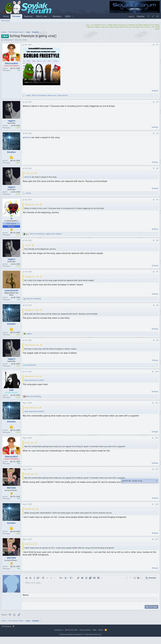
Task: Open the OdessanBvll avatar on post #1
Action: coord(11,52)
